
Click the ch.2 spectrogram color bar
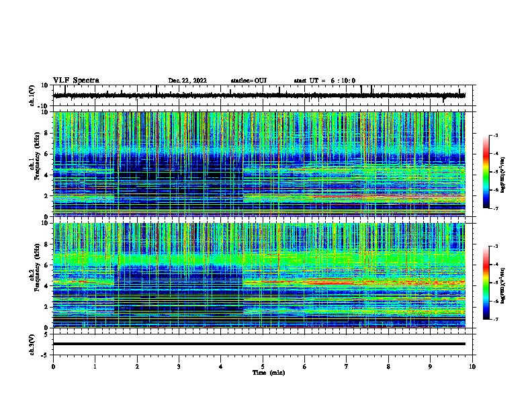coord(486,283)
